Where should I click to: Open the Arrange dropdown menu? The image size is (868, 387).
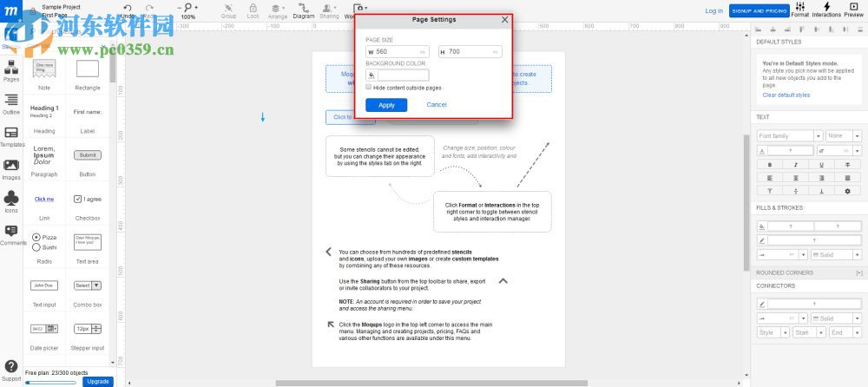pyautogui.click(x=278, y=10)
